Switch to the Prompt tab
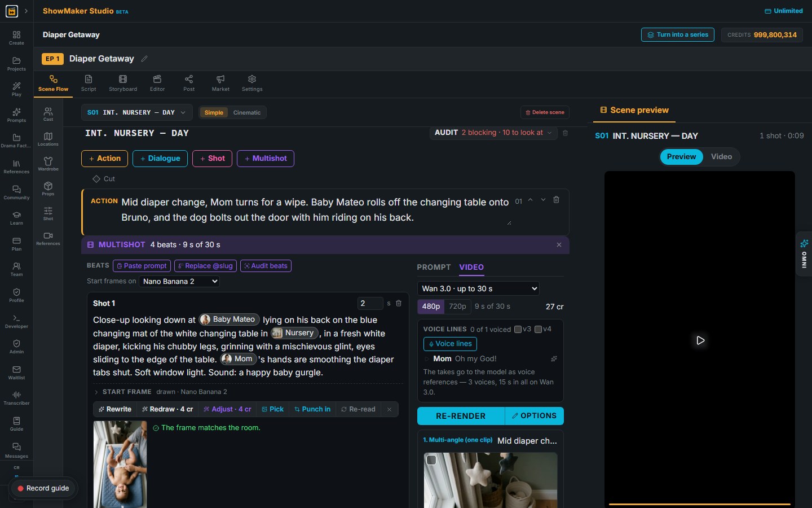Viewport: 812px width, 508px height. coord(434,267)
